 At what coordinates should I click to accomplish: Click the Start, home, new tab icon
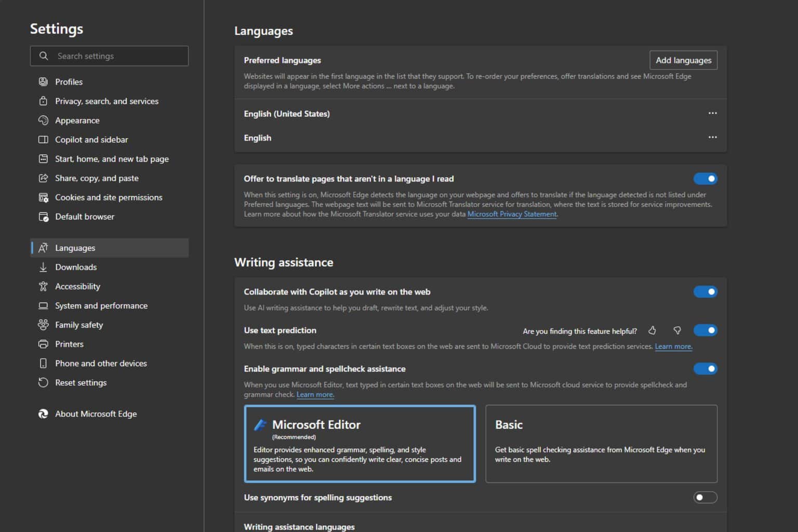43,158
